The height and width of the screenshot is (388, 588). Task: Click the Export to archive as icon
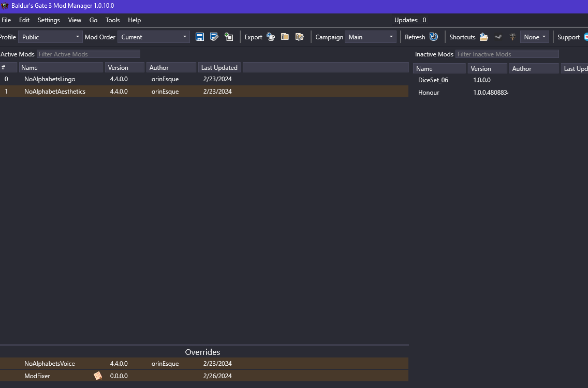(x=299, y=37)
